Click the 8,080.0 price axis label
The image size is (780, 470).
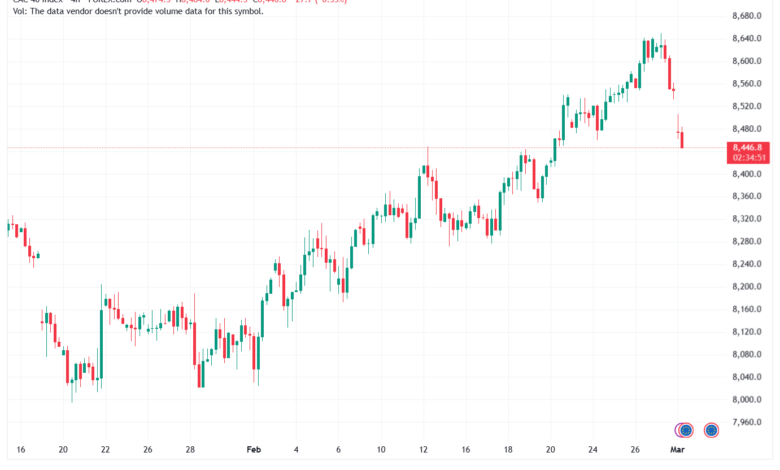point(747,355)
